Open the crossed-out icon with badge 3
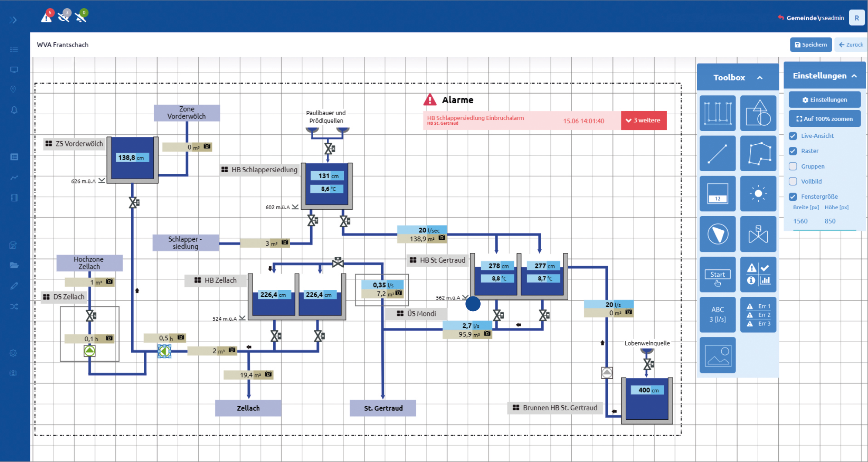 [x=64, y=16]
